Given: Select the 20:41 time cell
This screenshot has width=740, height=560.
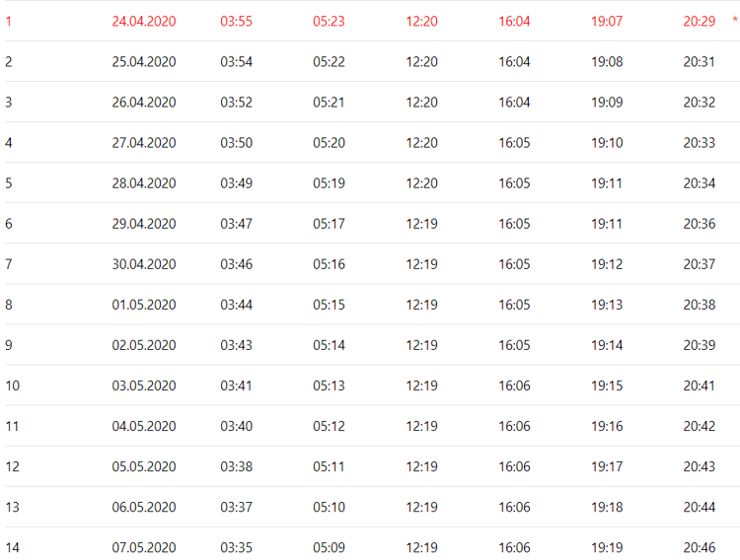Looking at the screenshot, I should tap(699, 385).
